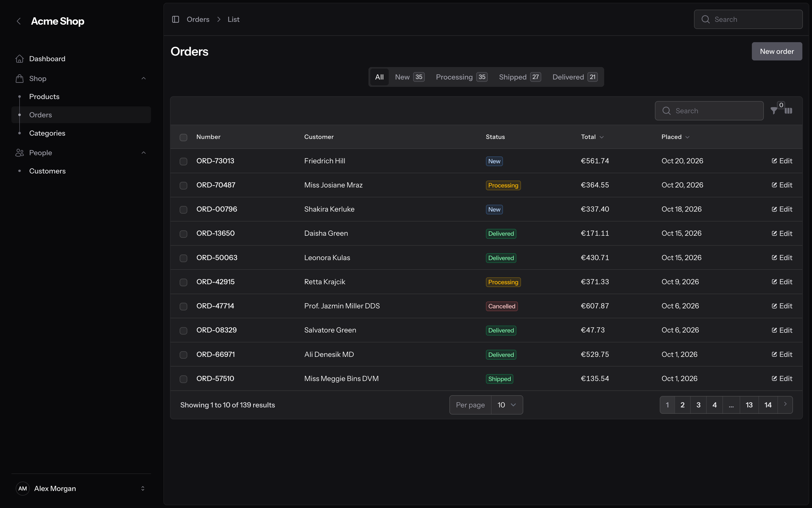Edit order ORD-73013
This screenshot has height=508, width=812.
click(782, 161)
